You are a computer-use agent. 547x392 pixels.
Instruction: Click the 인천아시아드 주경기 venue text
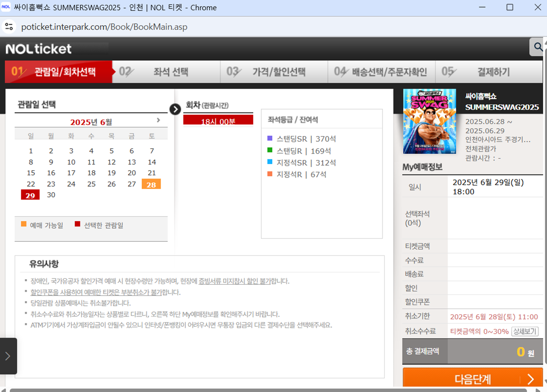[x=498, y=140]
